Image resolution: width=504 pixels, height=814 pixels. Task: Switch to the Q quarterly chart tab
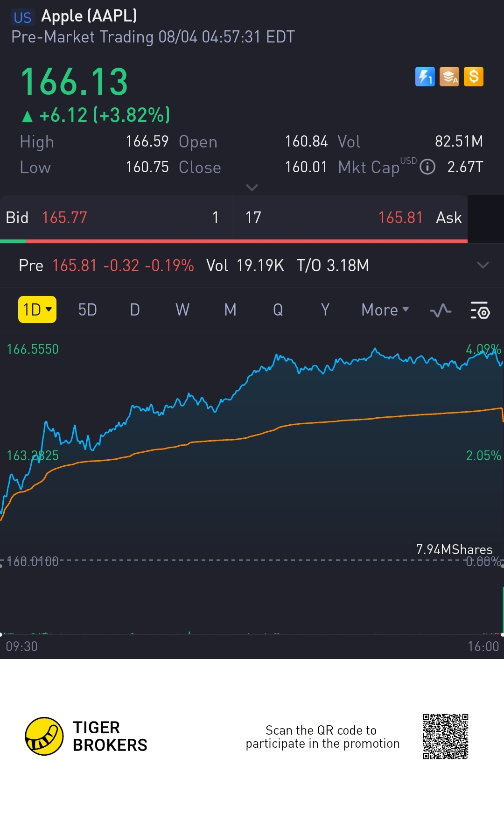click(x=278, y=310)
